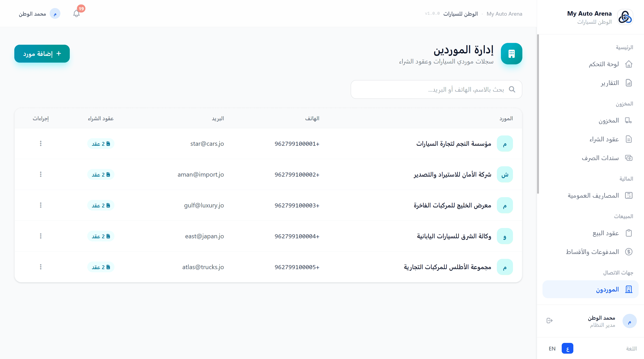Click the supplier search input field
Viewport: 644px width, 359px height.
(436, 89)
